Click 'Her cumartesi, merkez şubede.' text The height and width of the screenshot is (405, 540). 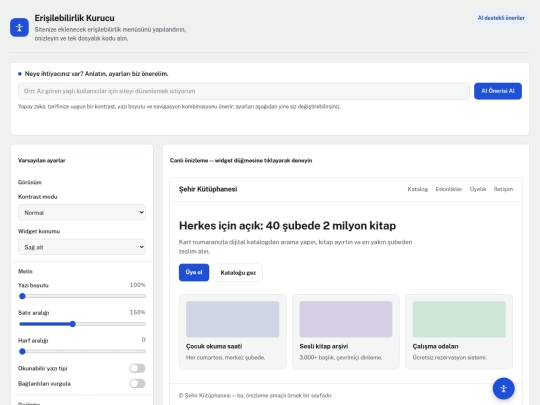[226, 357]
